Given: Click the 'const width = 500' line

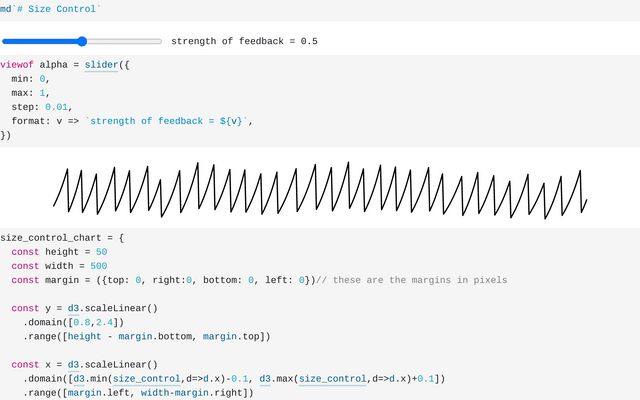Looking at the screenshot, I should 59,266.
